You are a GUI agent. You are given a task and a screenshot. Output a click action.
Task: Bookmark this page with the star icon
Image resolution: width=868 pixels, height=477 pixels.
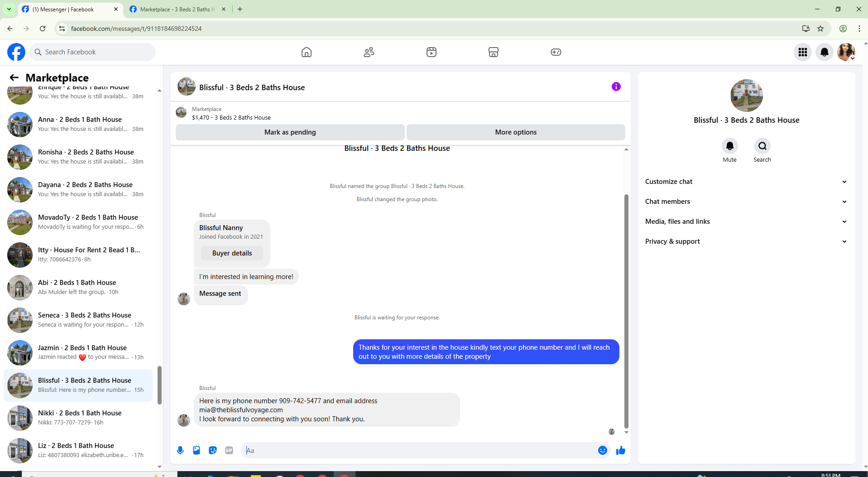tap(820, 29)
